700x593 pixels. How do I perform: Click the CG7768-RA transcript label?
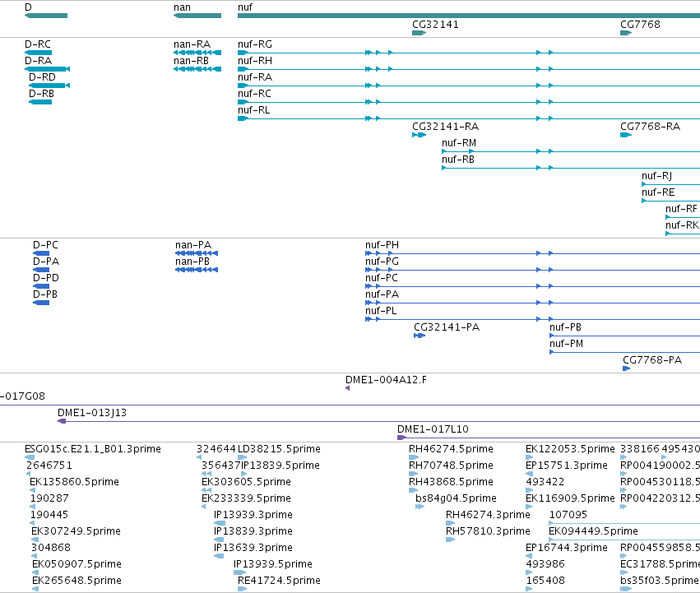tap(651, 127)
